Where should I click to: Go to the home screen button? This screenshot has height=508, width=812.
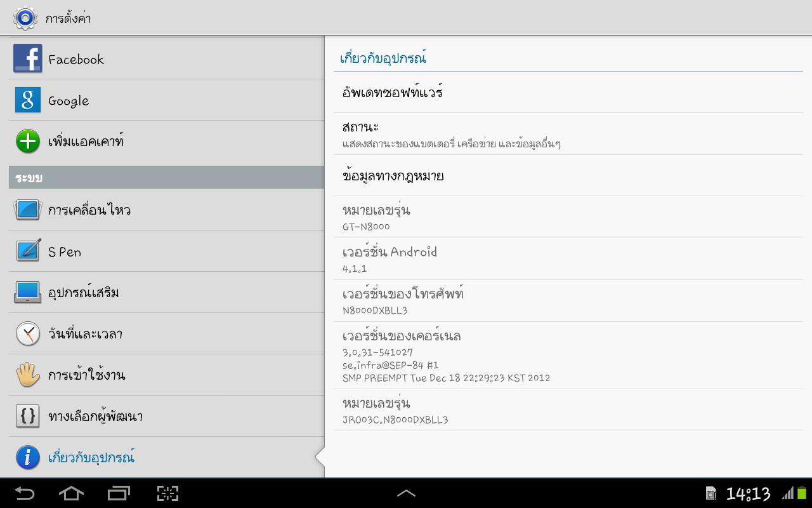71,493
